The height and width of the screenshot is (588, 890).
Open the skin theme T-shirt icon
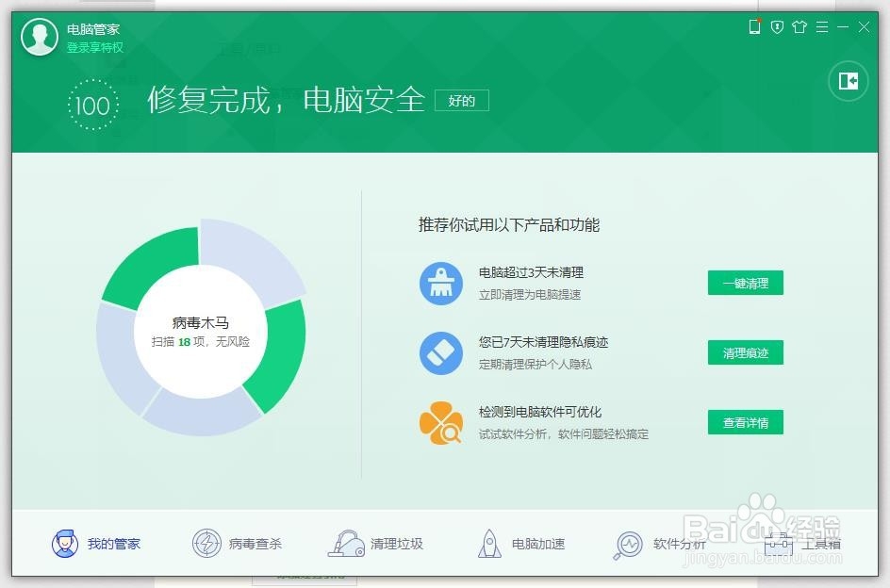pos(799,27)
